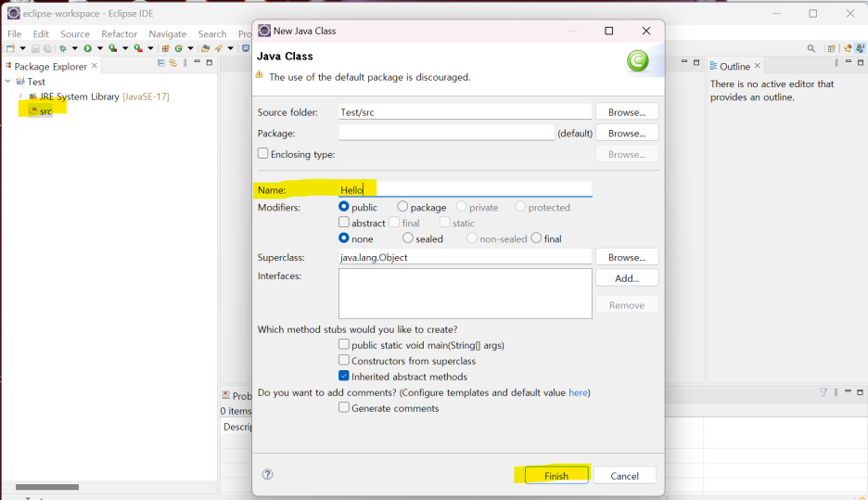
Task: Click the 'here' templates link
Action: (x=578, y=392)
